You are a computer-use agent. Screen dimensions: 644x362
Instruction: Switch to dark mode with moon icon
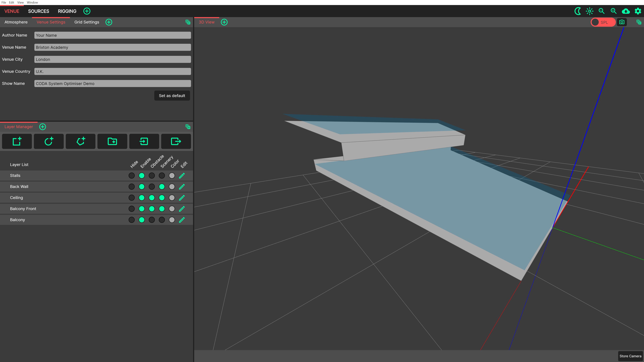tap(577, 11)
